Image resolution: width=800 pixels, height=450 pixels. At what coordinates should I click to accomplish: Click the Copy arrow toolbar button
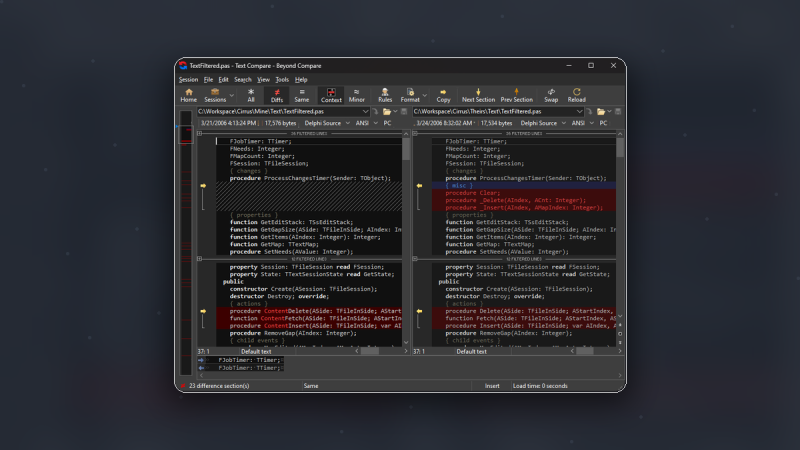point(443,95)
